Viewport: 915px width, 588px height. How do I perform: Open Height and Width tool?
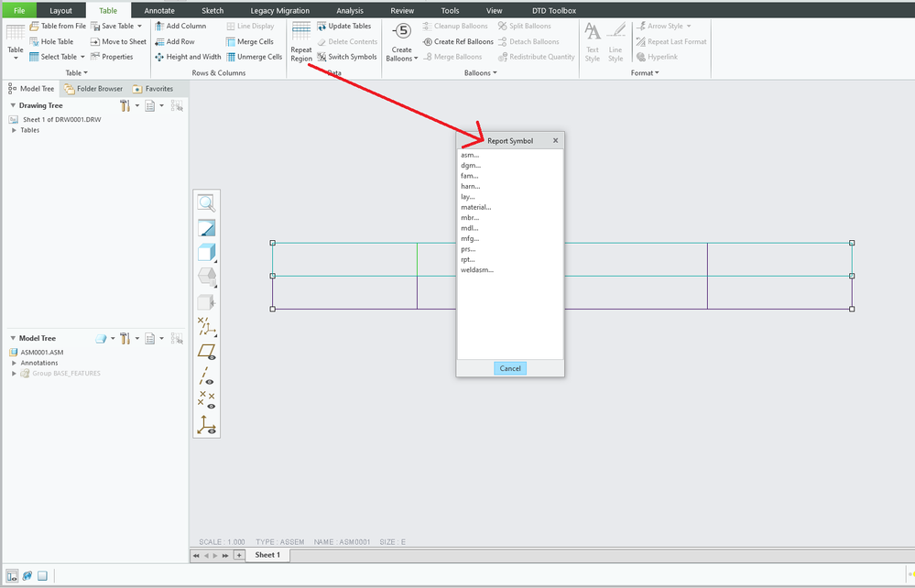(188, 57)
